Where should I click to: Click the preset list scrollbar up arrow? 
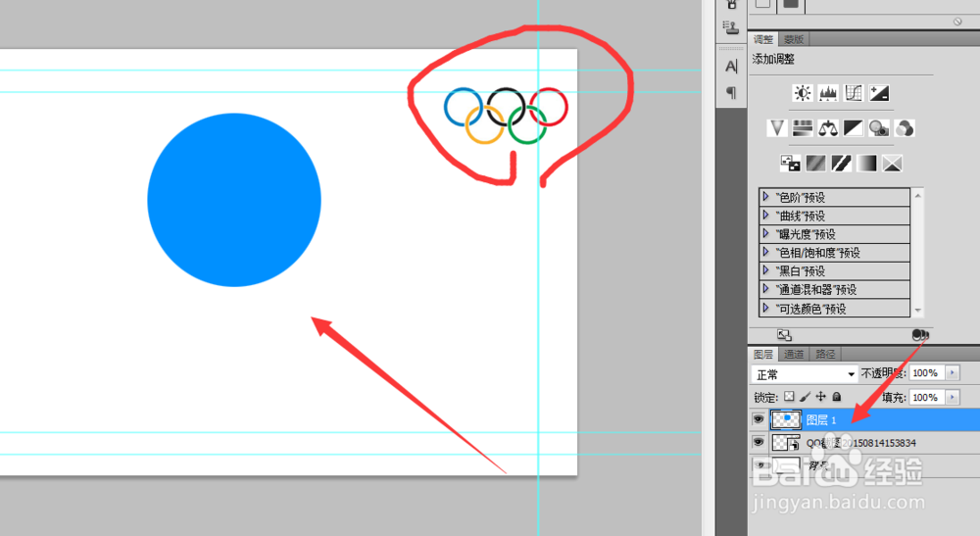tap(917, 196)
